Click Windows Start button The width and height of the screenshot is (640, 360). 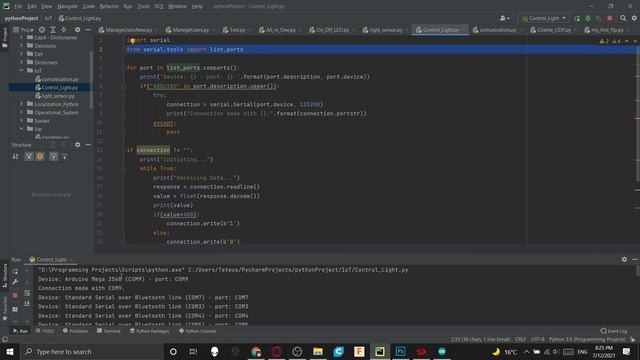[10, 351]
